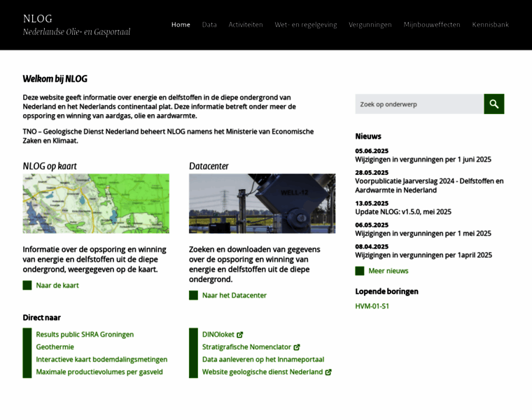Viewport: 532px width, 420px height.
Task: Click the date 06.05.2025
Action: pos(372,225)
